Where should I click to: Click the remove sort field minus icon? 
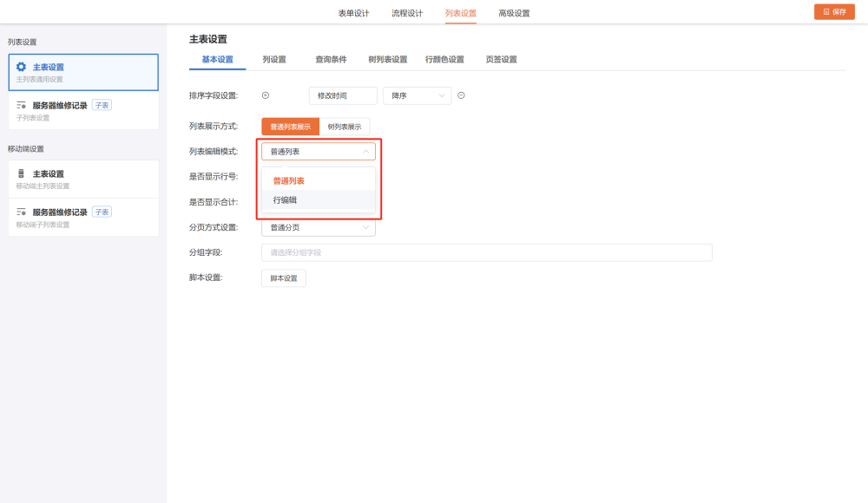coord(461,95)
